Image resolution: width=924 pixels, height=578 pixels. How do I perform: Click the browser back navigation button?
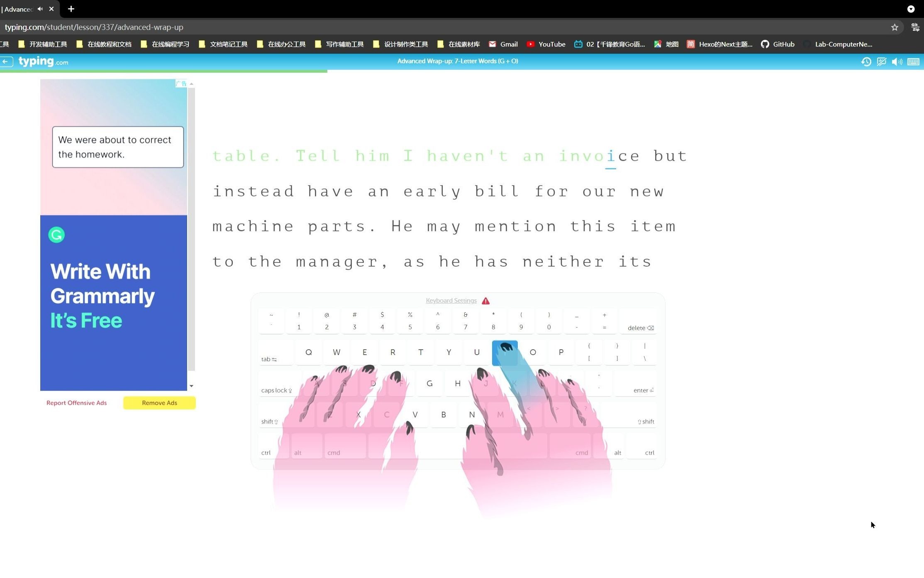tap(6, 61)
